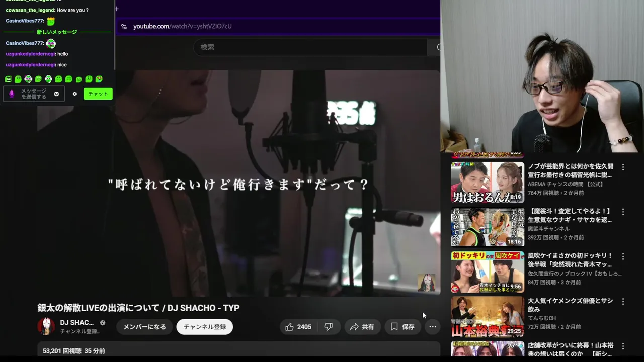Open the emoji picker in chat input
The height and width of the screenshot is (362, 644).
click(56, 94)
